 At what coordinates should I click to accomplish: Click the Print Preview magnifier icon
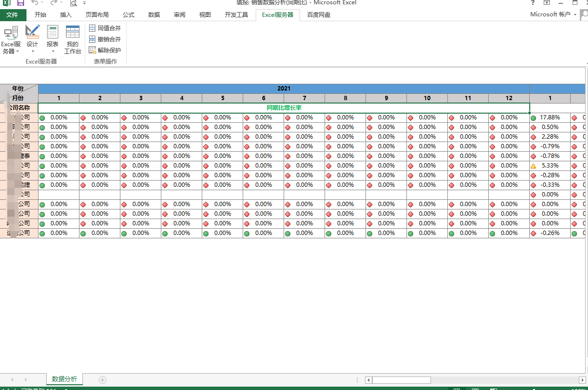coord(74,3)
